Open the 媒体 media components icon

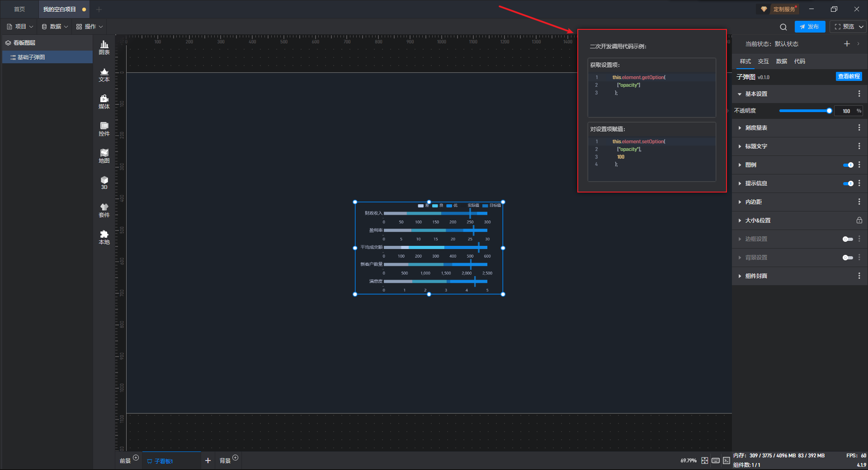click(104, 102)
